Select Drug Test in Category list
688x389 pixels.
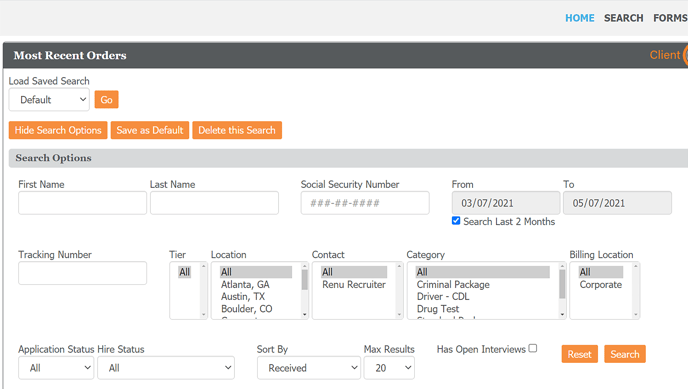438,309
